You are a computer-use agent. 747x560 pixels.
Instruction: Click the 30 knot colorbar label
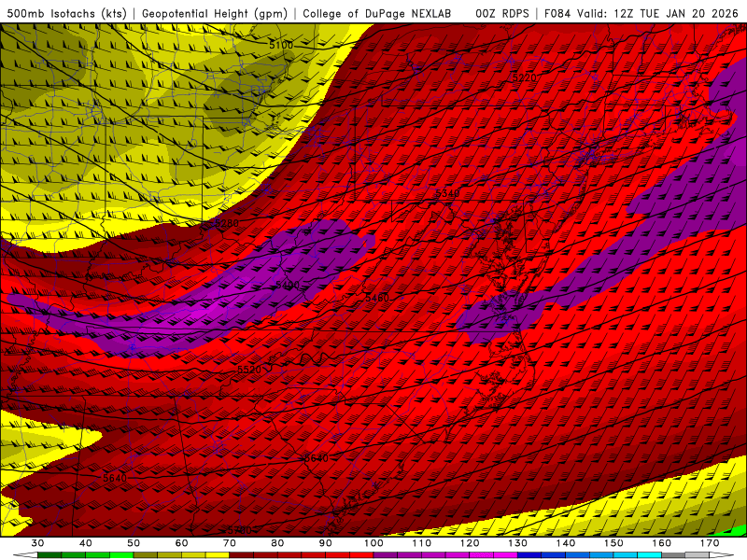coord(37,543)
